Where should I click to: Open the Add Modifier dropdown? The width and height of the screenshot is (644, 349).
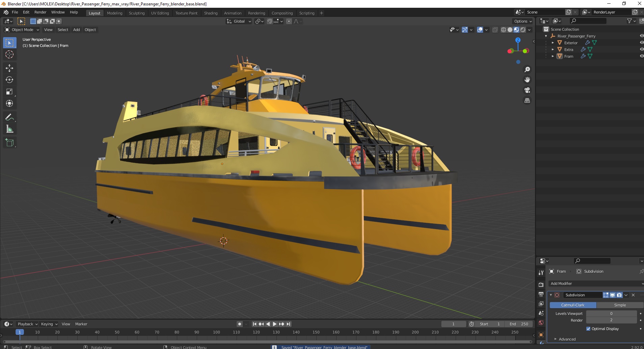point(596,284)
